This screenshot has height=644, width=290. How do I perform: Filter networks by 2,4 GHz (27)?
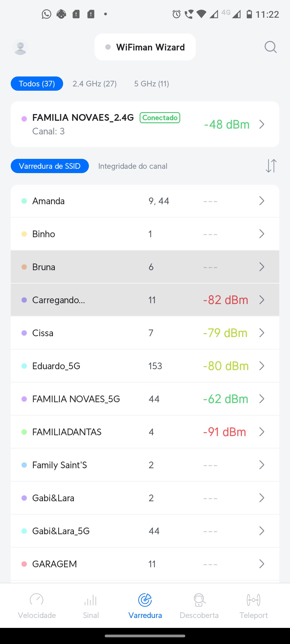pyautogui.click(x=95, y=84)
